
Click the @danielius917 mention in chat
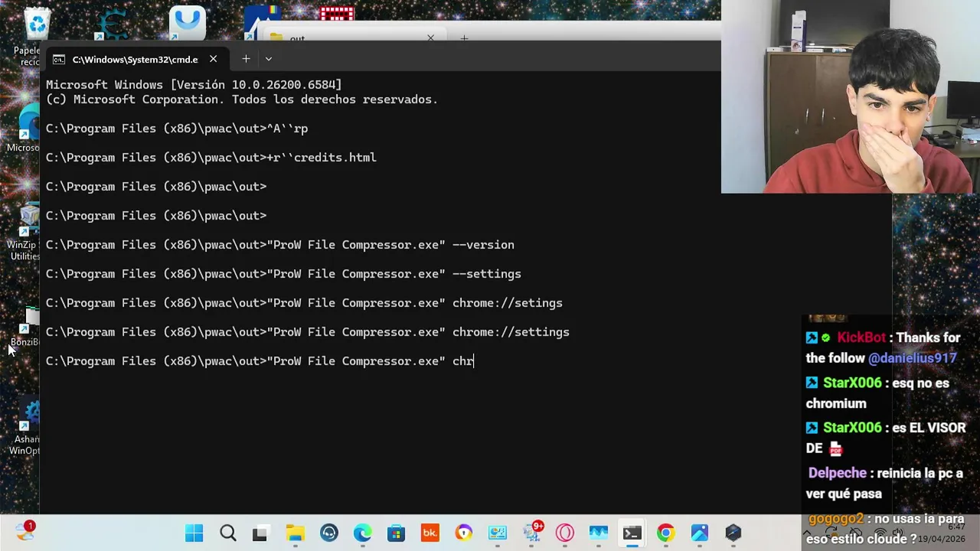pyautogui.click(x=912, y=358)
